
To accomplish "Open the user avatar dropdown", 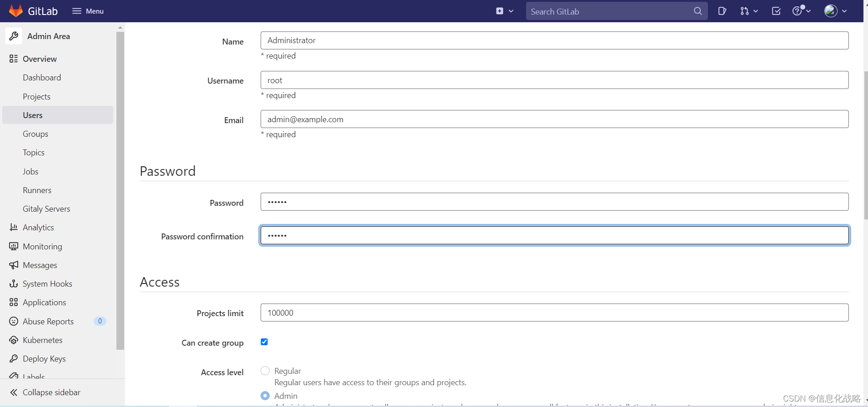I will click(836, 11).
